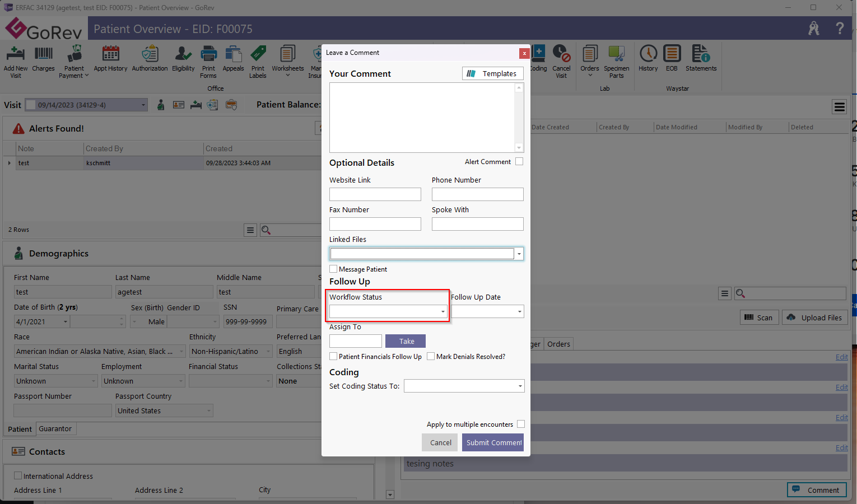Screen dimensions: 857x504
Task: Click the top Edit link
Action: pos(841,357)
